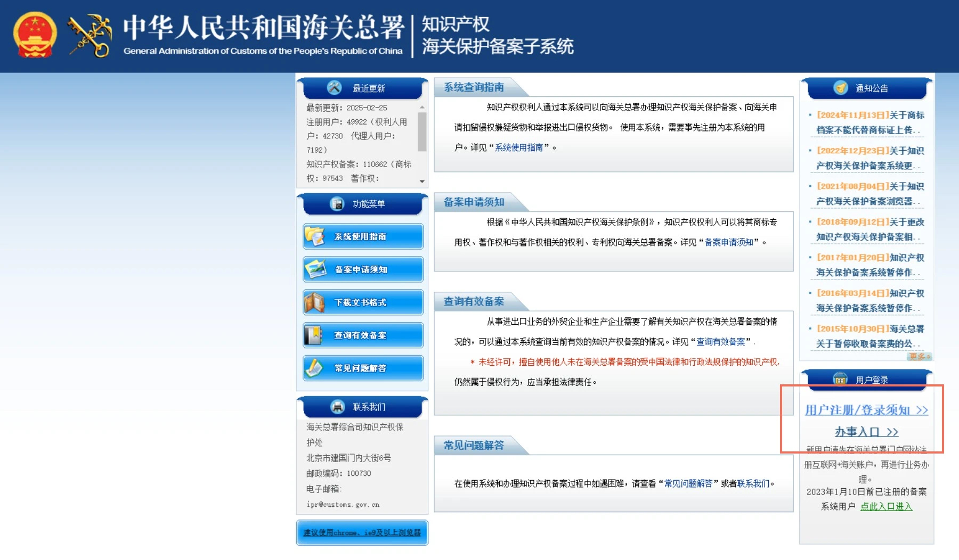Open the 2018年09月12日 notice
959x560 pixels.
pos(869,229)
